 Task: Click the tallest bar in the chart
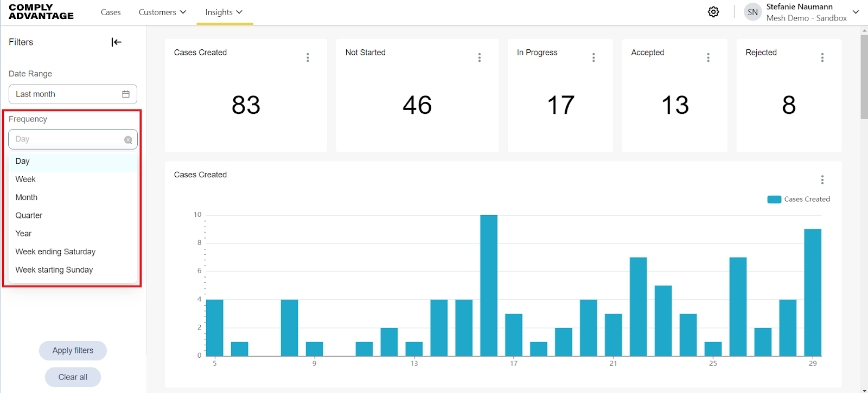[489, 286]
